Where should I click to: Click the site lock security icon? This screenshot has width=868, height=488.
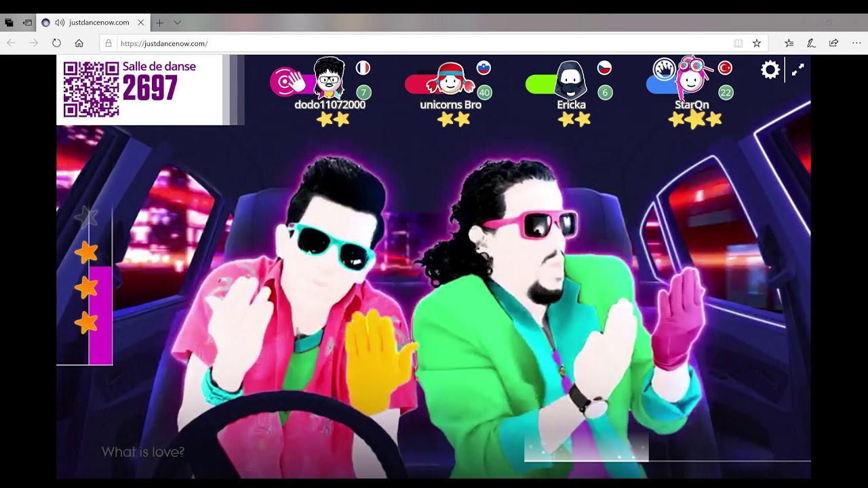pos(108,43)
